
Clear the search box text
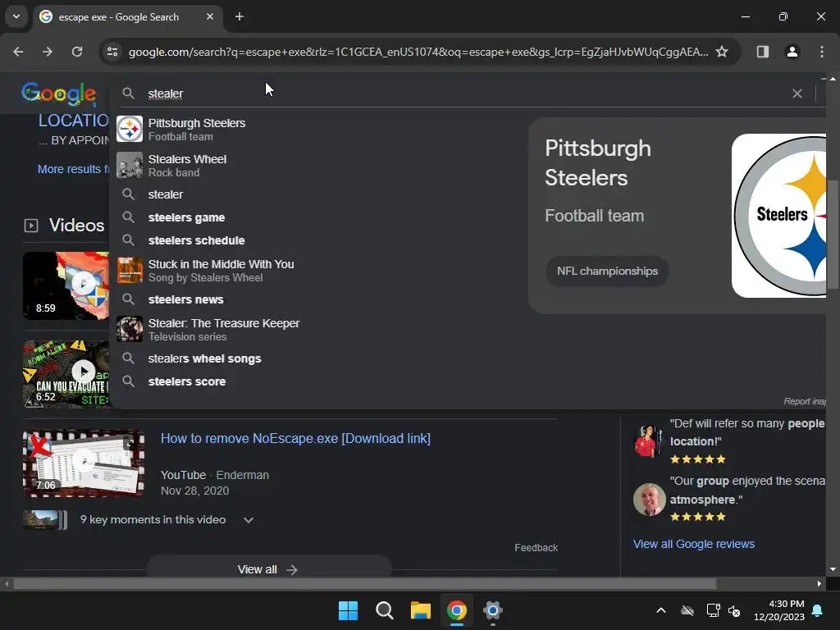coord(797,94)
